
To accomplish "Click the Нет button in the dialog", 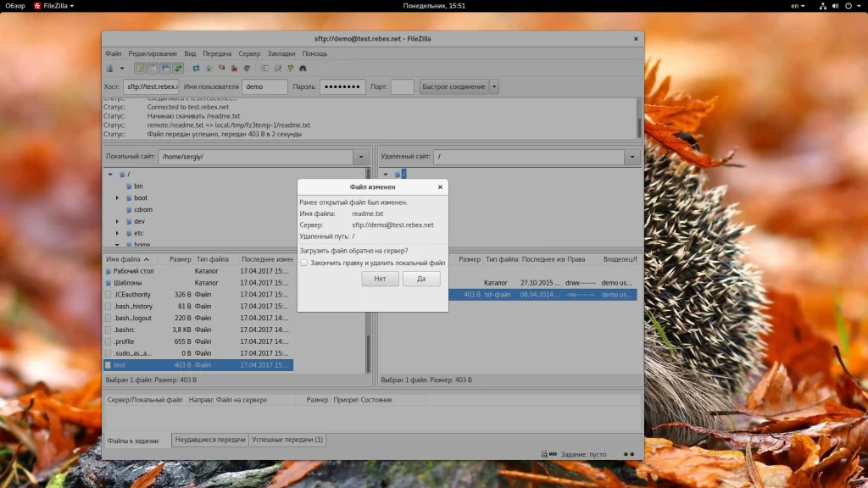I will 380,279.
